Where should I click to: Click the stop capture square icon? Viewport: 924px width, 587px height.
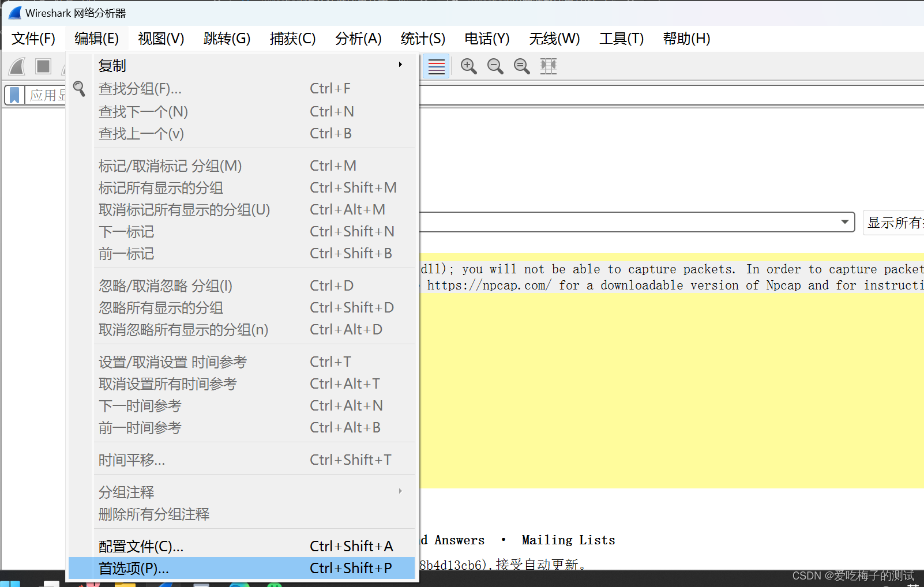coord(43,66)
